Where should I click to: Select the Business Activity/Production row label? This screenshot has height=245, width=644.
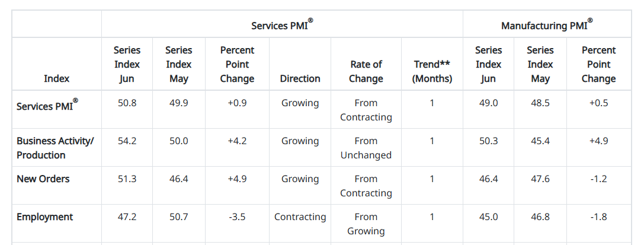coord(55,148)
